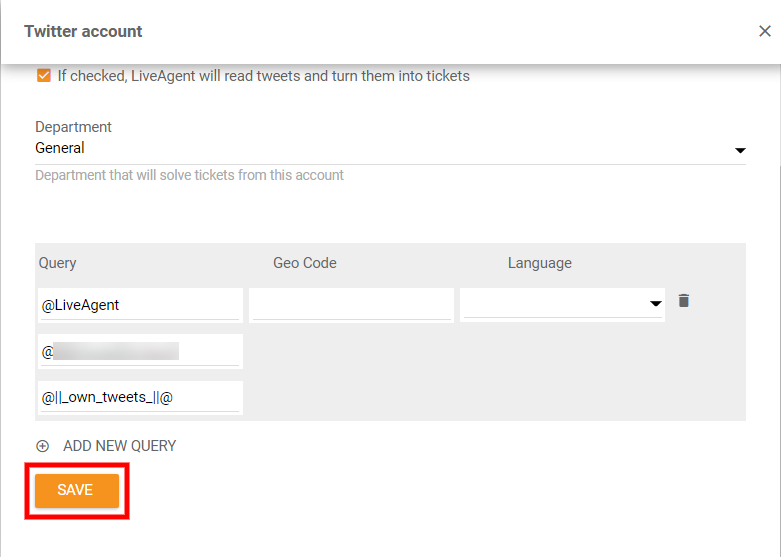Open the Language dropdown arrow
The width and height of the screenshot is (781, 557).
coord(655,304)
